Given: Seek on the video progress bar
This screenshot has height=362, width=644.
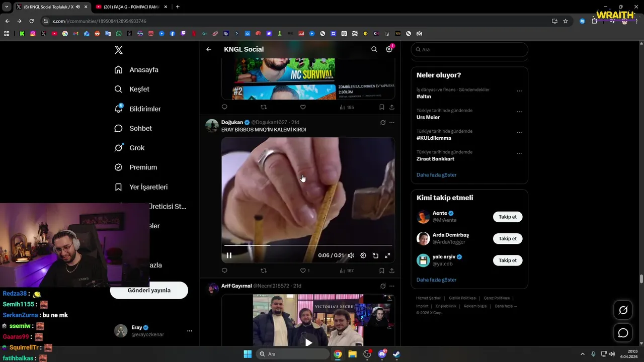Looking at the screenshot, I should coord(308,245).
